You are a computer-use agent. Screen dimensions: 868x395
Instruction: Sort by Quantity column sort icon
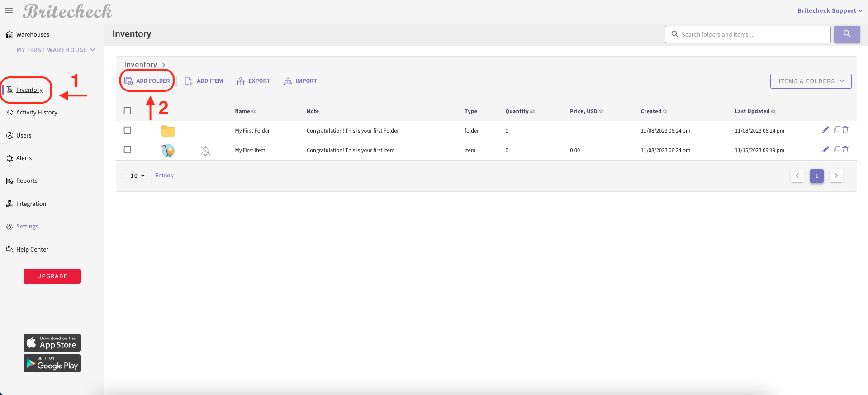[x=532, y=111]
